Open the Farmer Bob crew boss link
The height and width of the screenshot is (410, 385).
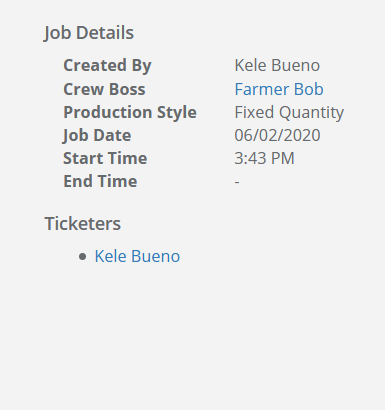click(x=279, y=89)
